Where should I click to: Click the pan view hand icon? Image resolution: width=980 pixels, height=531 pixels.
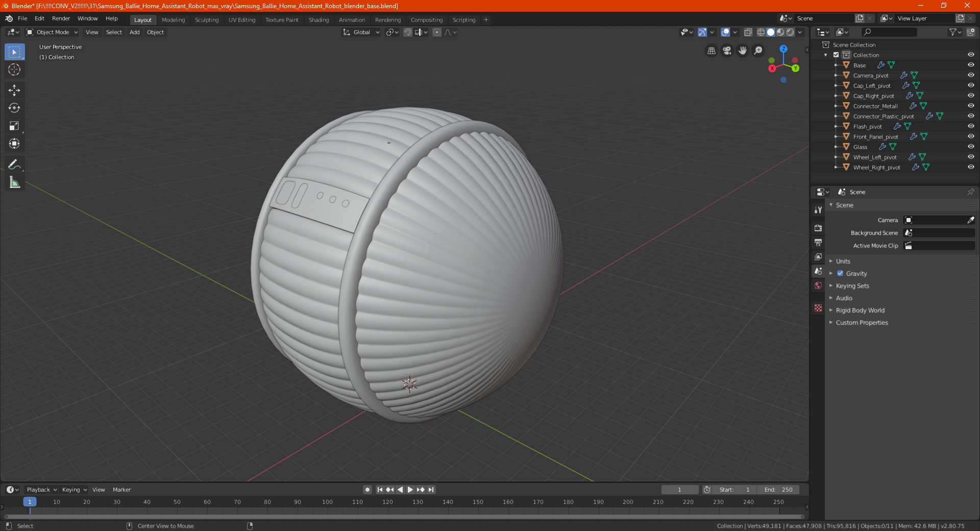click(x=743, y=51)
